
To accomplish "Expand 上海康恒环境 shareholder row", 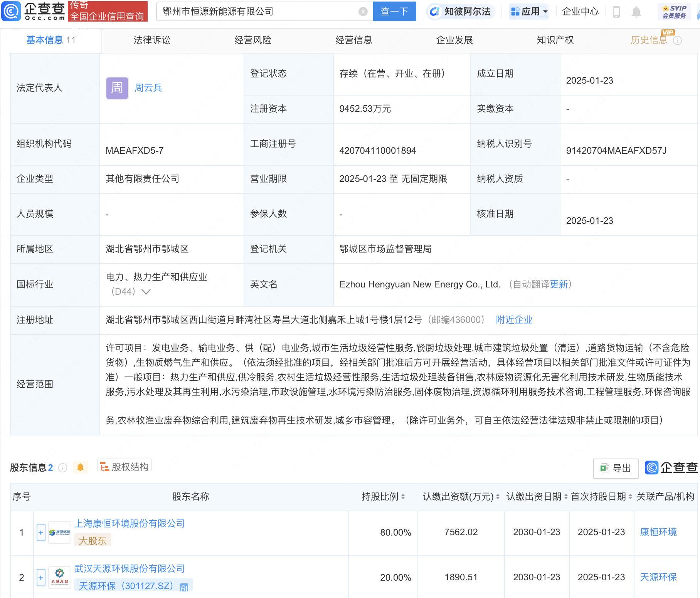I will click(41, 532).
